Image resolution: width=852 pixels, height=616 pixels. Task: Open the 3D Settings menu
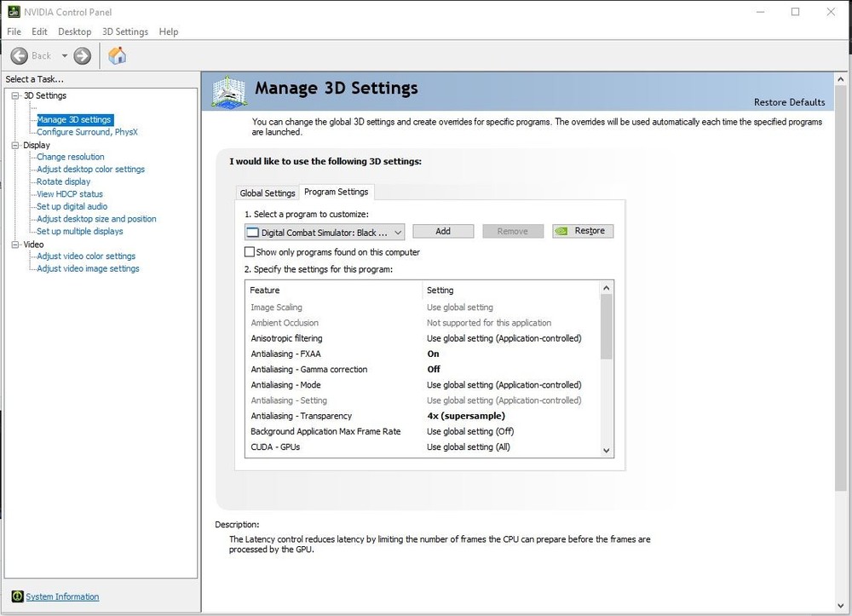tap(125, 32)
